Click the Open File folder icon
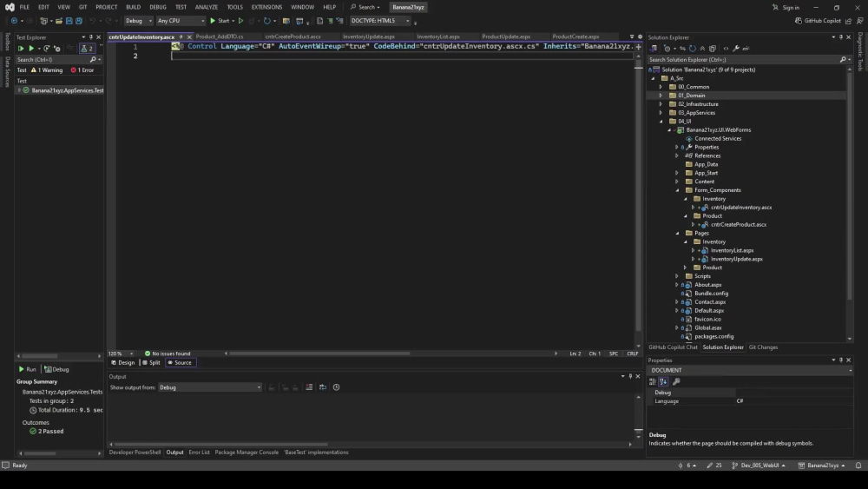868x489 pixels. (x=59, y=21)
